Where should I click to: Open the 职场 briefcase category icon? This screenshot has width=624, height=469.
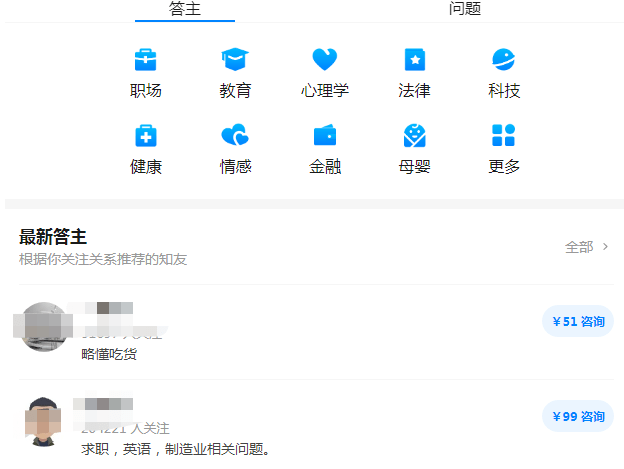pos(145,60)
